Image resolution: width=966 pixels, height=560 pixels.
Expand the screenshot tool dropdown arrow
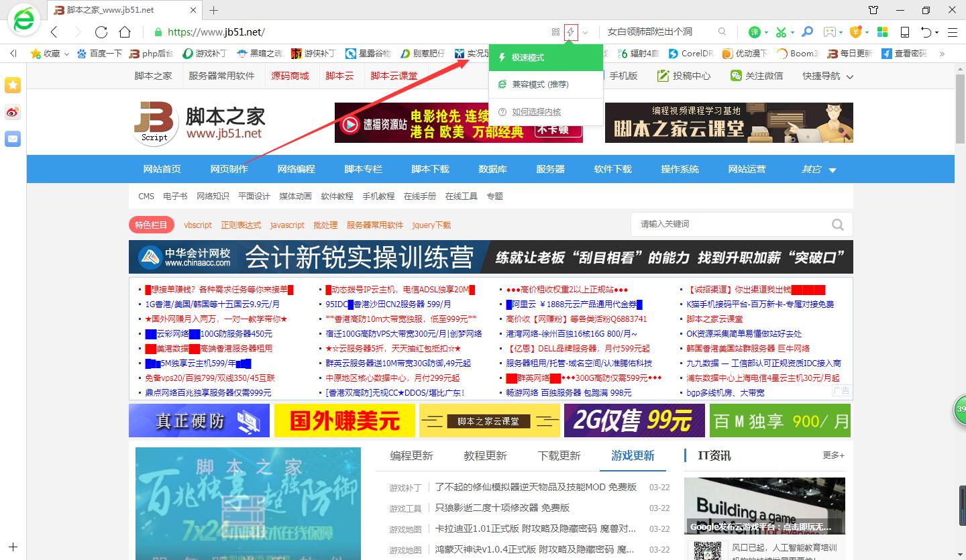pyautogui.click(x=792, y=32)
